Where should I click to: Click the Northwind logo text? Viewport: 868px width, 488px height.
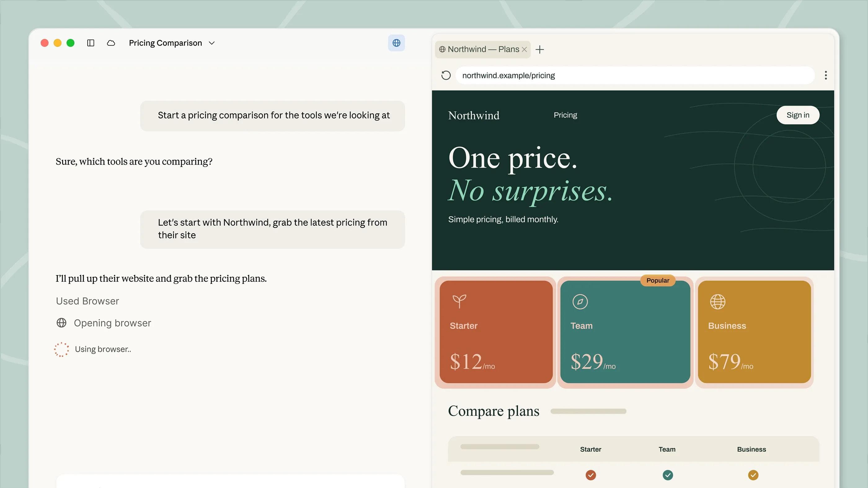[473, 115]
